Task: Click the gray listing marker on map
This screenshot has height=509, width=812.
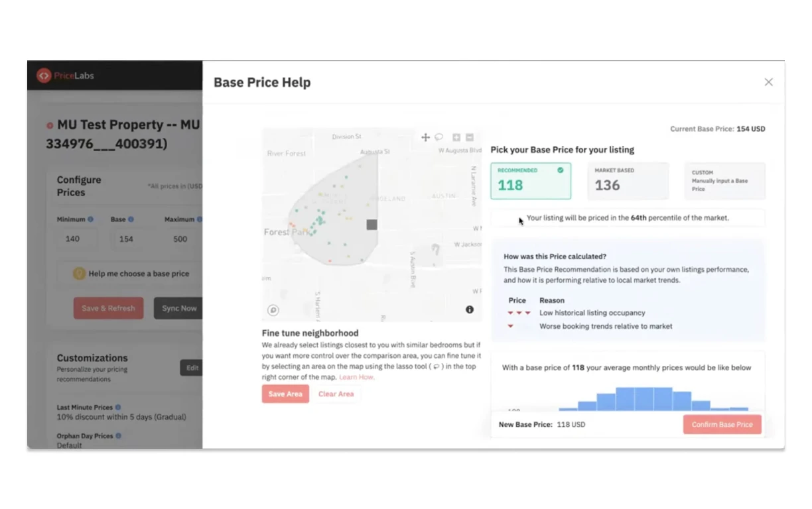Action: [x=372, y=225]
